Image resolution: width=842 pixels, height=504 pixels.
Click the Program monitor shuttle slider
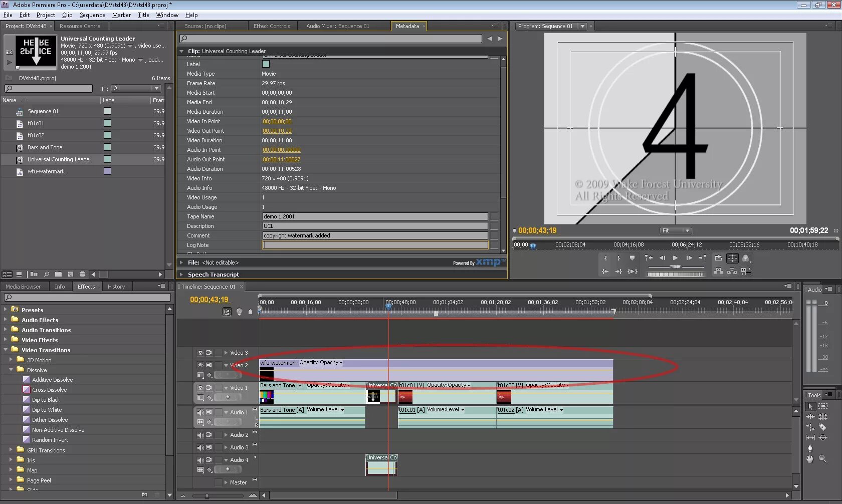(x=676, y=267)
